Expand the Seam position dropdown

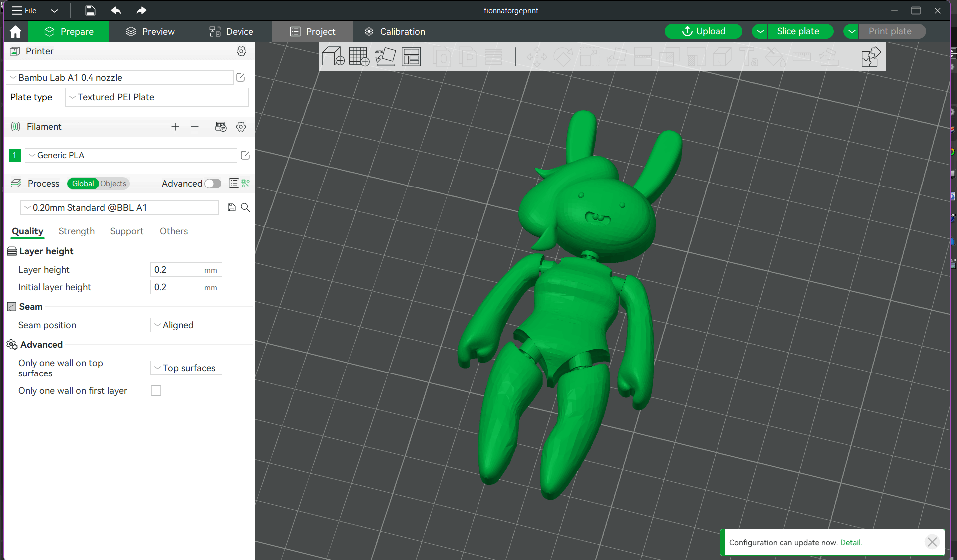[186, 325]
